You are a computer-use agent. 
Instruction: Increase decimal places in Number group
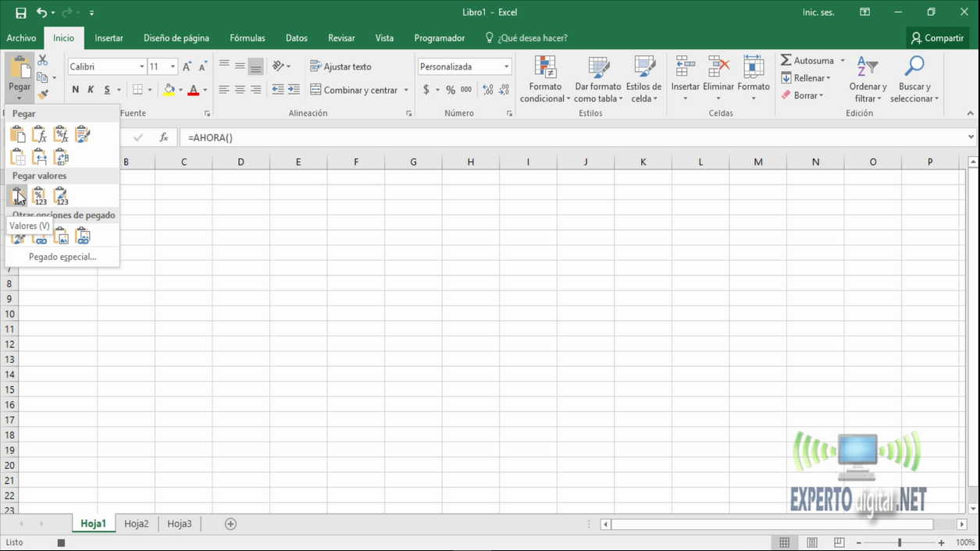487,90
